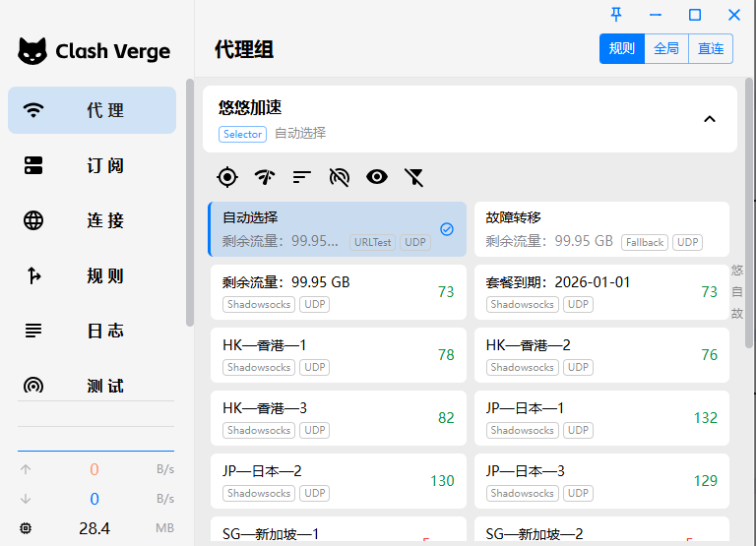Select the JP—日本—3 proxy node

tap(600, 481)
